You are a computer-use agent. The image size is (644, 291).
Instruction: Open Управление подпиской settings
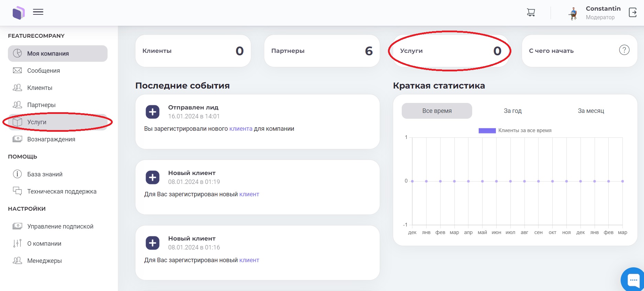click(x=60, y=226)
